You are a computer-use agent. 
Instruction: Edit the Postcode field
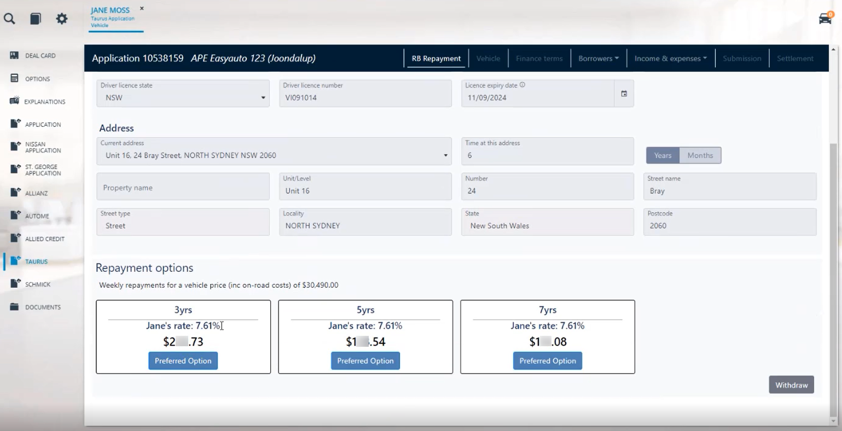[x=730, y=222]
